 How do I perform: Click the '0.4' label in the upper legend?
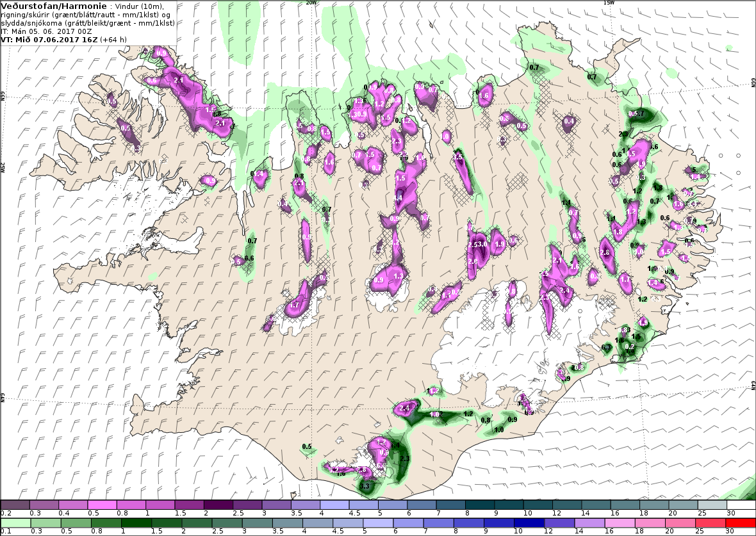64,514
